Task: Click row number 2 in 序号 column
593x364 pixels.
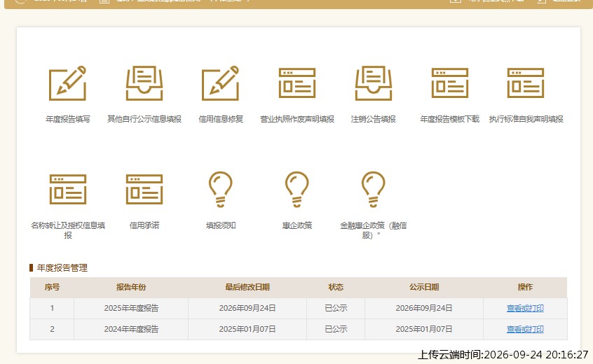Action: [x=52, y=329]
